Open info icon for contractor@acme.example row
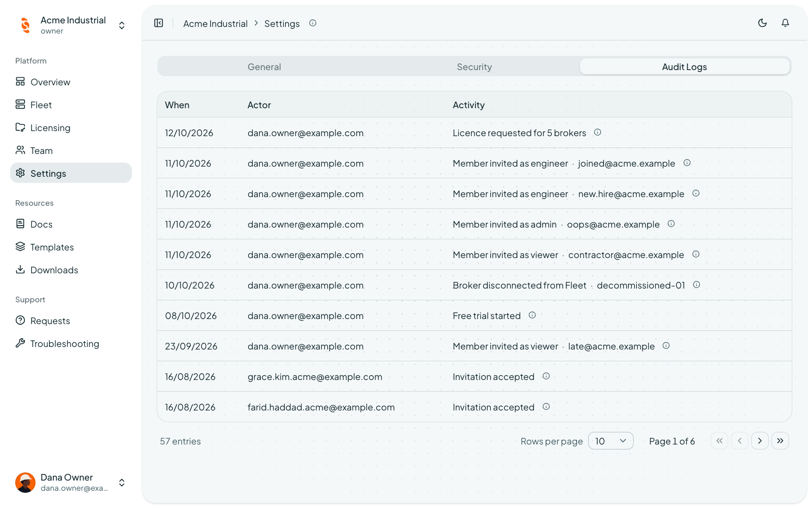Screen dimensions: 812x508 pyautogui.click(x=696, y=254)
